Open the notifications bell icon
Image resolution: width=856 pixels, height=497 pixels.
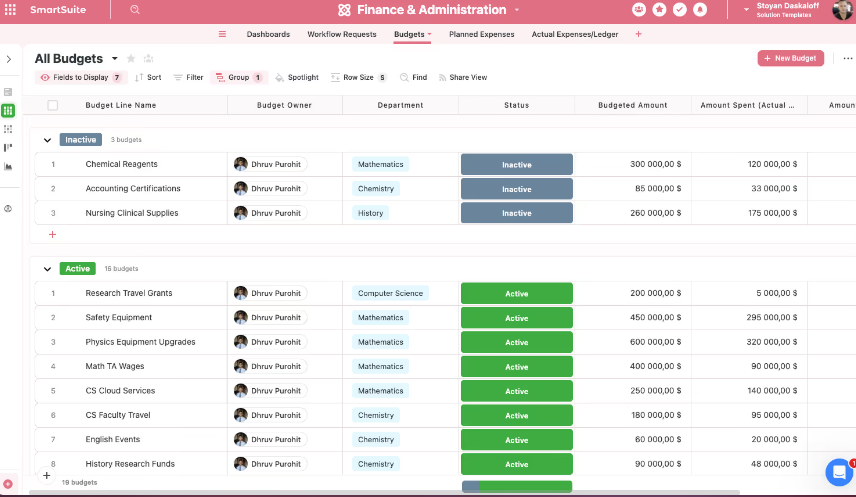(x=700, y=10)
